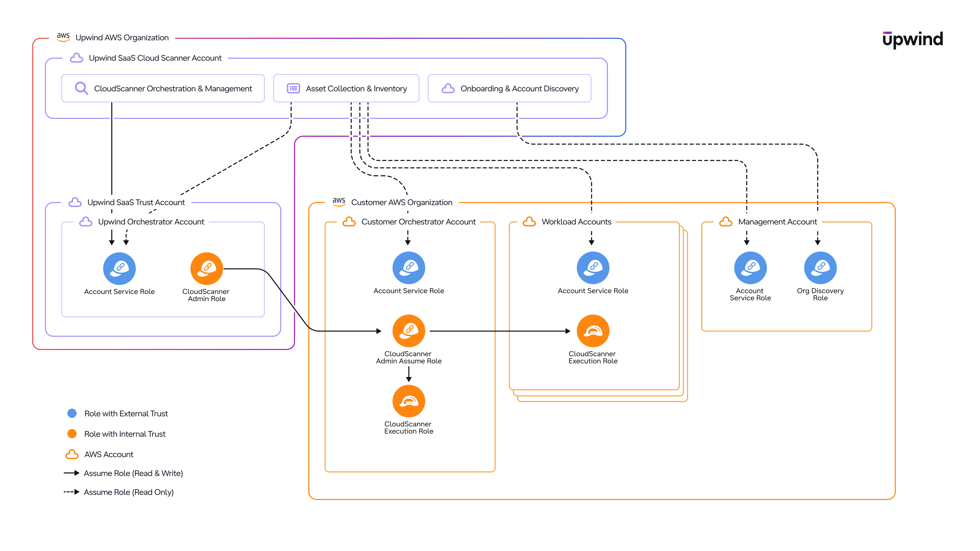Click cloud icon next to Upwind SaaS Cloud Scanner Account
The height and width of the screenshot is (551, 980).
(76, 58)
